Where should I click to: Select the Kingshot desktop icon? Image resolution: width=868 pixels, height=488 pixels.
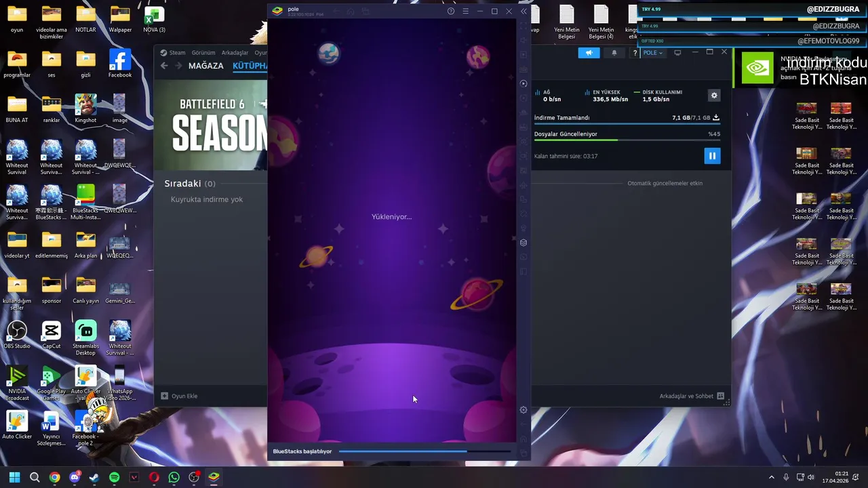click(x=85, y=108)
